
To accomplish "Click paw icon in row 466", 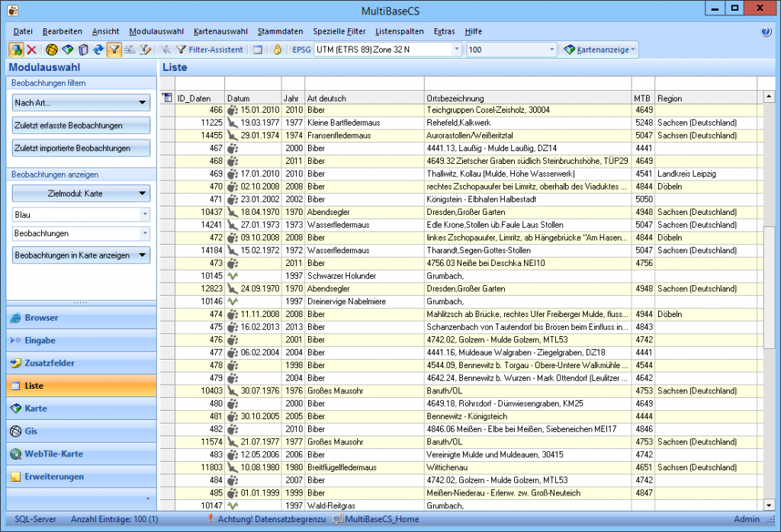I will 232,110.
